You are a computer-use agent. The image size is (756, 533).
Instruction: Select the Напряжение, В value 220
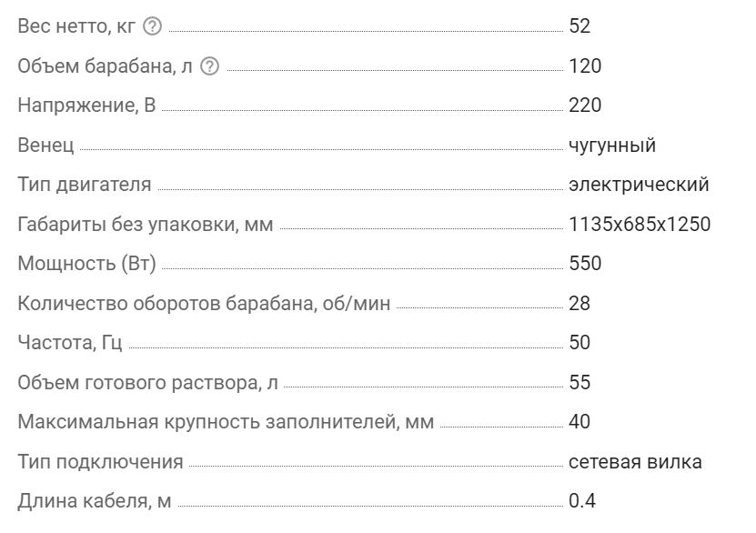coord(585,106)
